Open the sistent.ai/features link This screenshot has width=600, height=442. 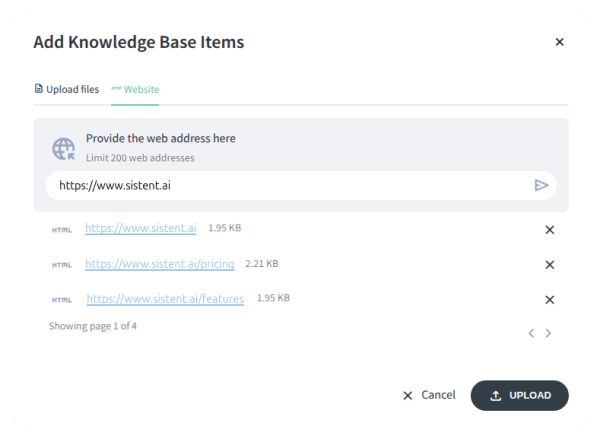(x=165, y=298)
